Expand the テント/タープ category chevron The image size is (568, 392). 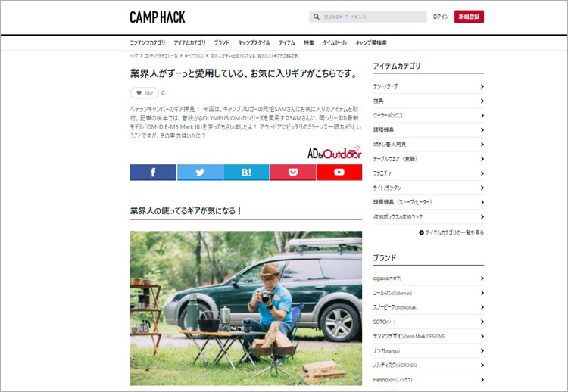(482, 86)
